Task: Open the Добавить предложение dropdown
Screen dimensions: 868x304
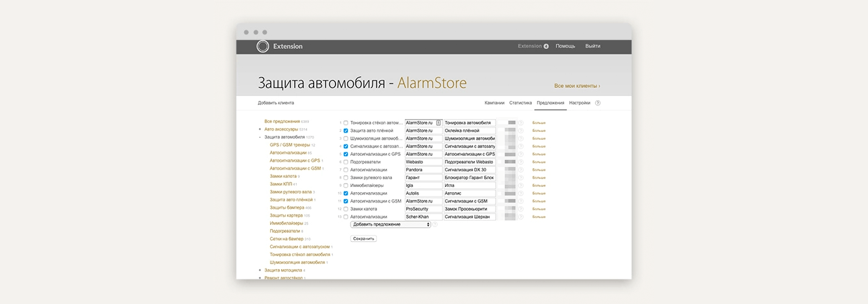Action: [391, 224]
